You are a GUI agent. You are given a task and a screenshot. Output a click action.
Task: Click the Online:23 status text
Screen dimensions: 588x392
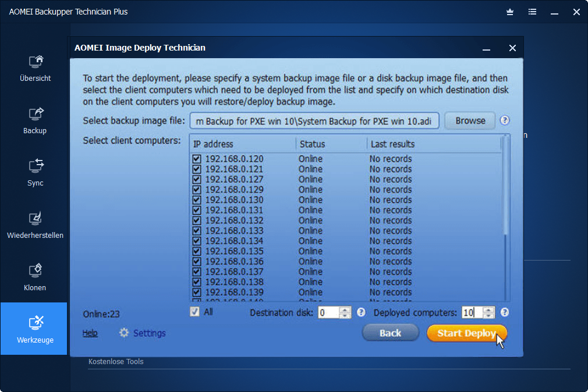[x=101, y=314]
